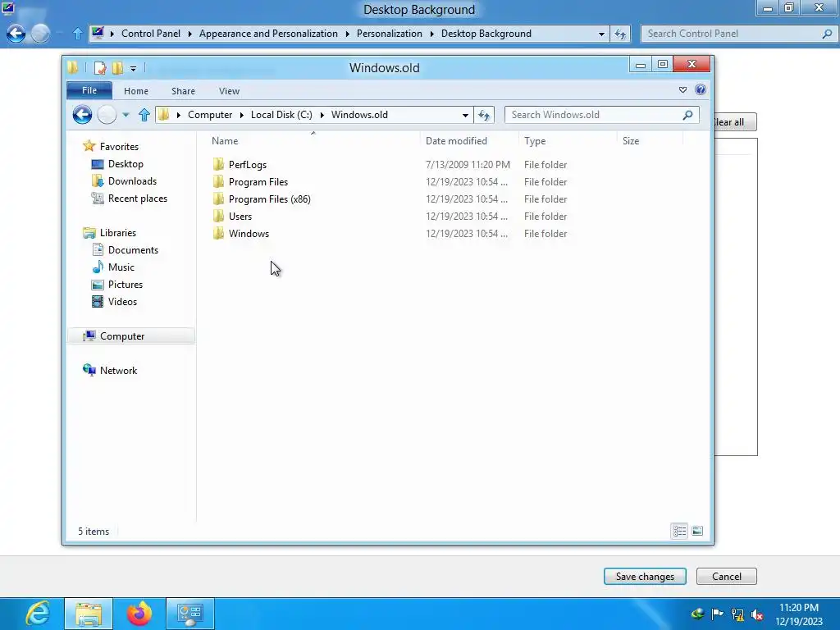
Task: Click Save changes in Desktop Background window
Action: 645,577
